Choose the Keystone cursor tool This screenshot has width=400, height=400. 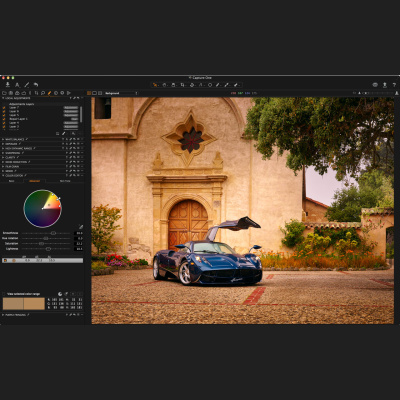pos(201,85)
